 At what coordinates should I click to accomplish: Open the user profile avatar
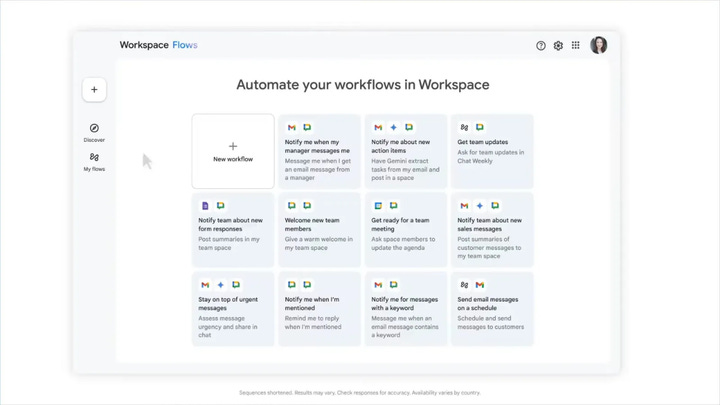tap(599, 45)
